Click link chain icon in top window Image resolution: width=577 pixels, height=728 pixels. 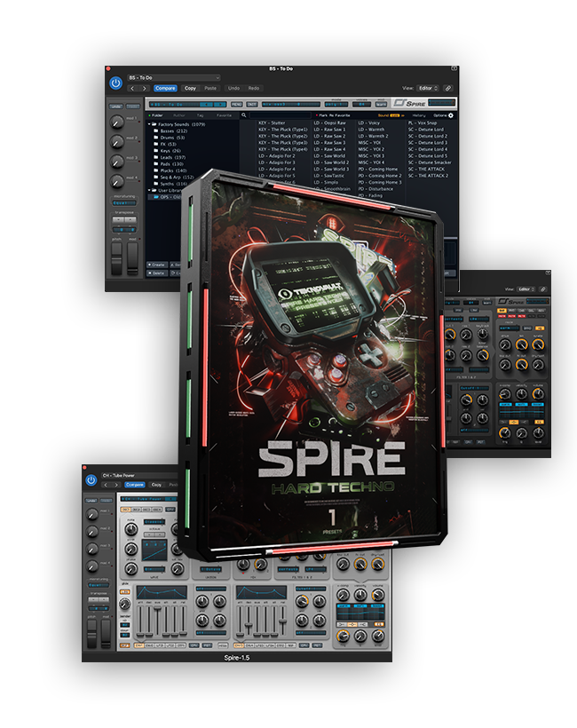[448, 88]
